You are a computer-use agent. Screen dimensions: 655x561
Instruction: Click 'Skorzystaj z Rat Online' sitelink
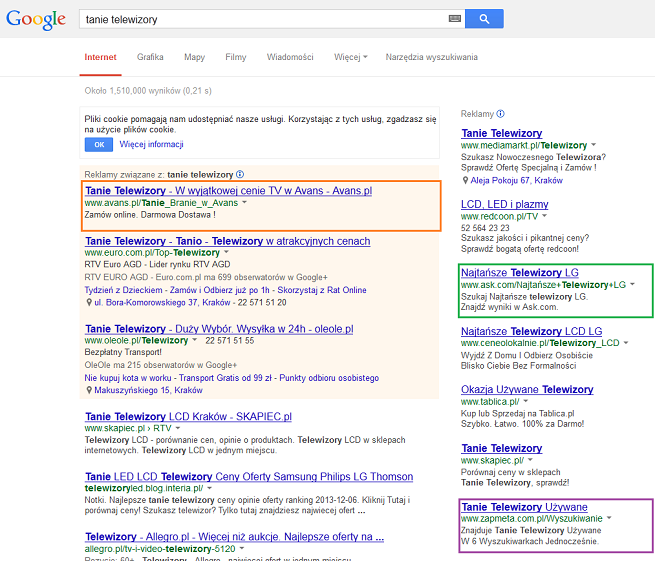[322, 290]
